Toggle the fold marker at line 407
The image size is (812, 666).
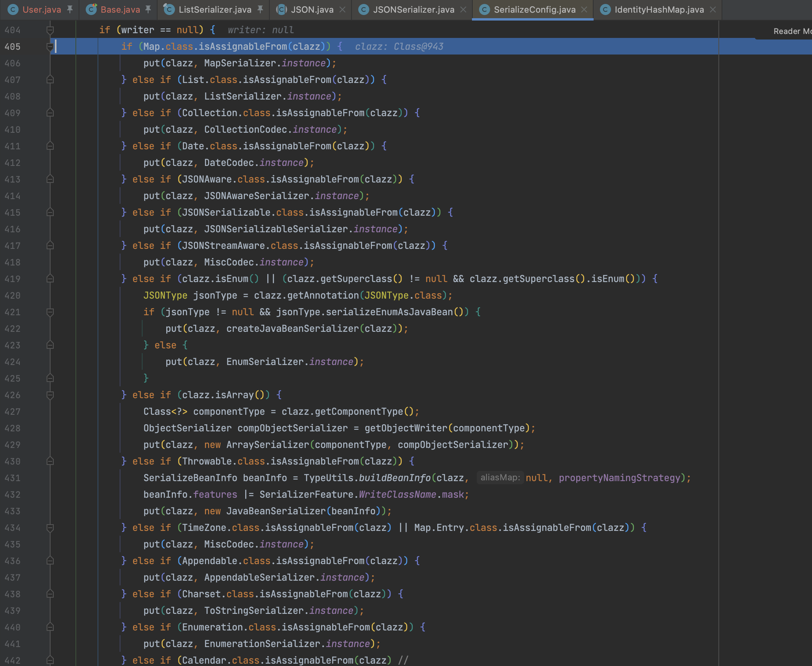click(50, 80)
